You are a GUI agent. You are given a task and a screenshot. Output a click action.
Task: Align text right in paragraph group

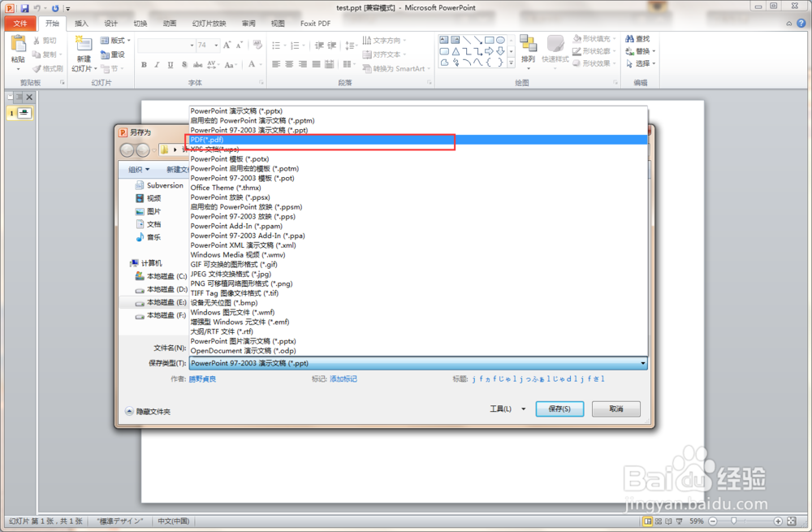click(x=302, y=64)
